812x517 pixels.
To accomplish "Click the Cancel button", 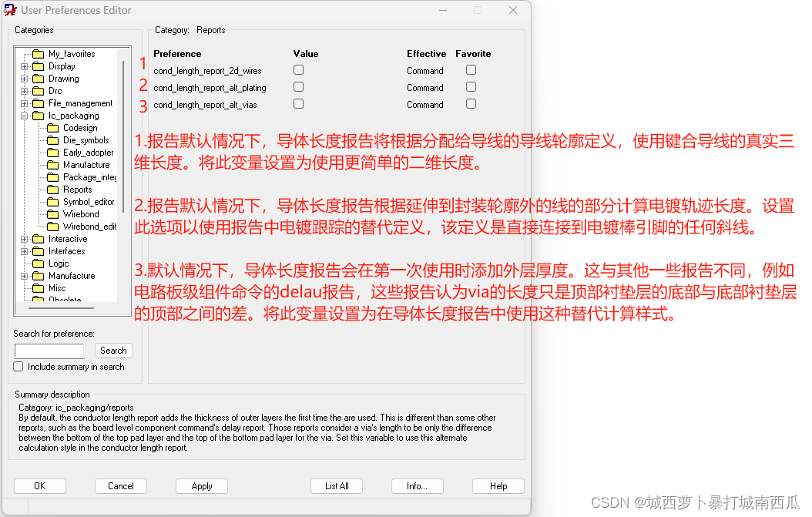I will [x=121, y=486].
